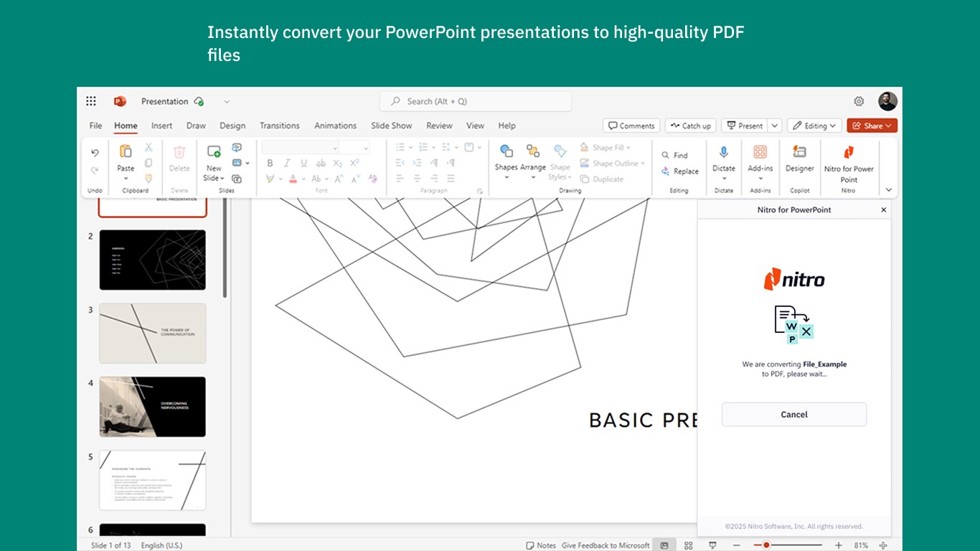
Task: Click the Catch up button
Action: pyautogui.click(x=690, y=126)
